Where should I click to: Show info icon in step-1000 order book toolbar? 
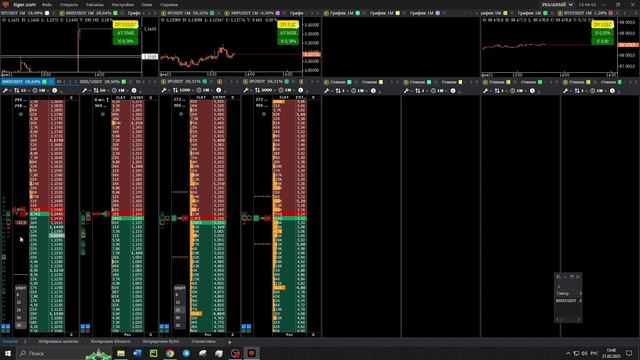pos(218,90)
